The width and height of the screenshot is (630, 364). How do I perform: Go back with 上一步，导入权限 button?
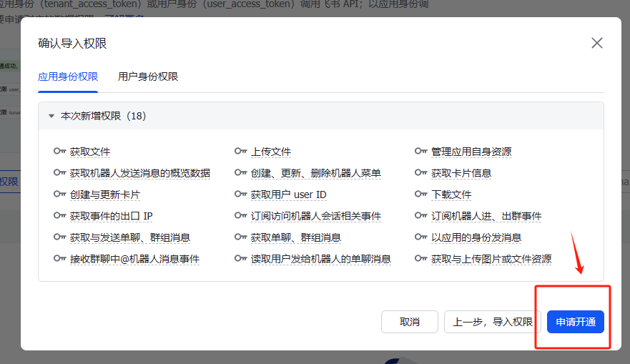(493, 322)
